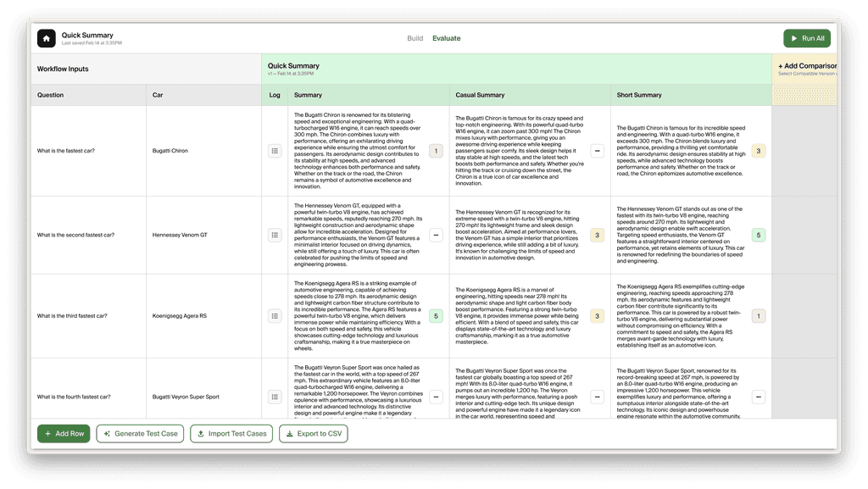Image resolution: width=868 pixels, height=489 pixels.
Task: Click the download icon on Export to CSV
Action: [289, 433]
